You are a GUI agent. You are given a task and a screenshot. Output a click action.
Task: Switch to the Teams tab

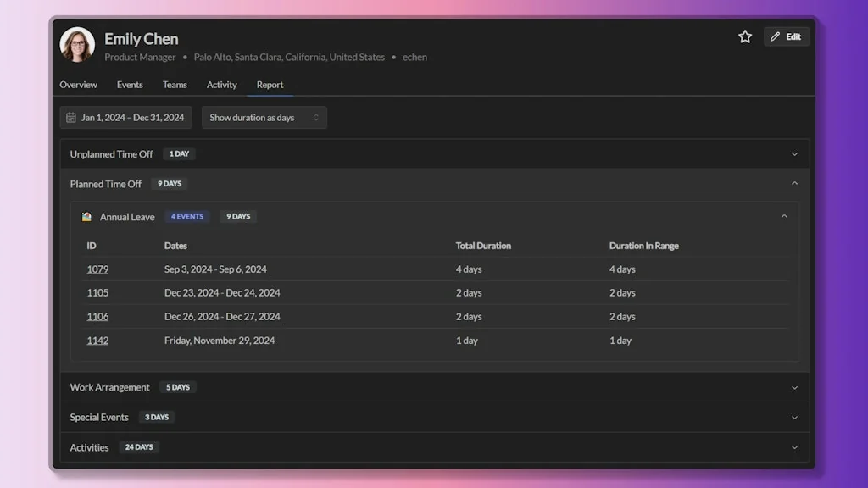point(175,85)
